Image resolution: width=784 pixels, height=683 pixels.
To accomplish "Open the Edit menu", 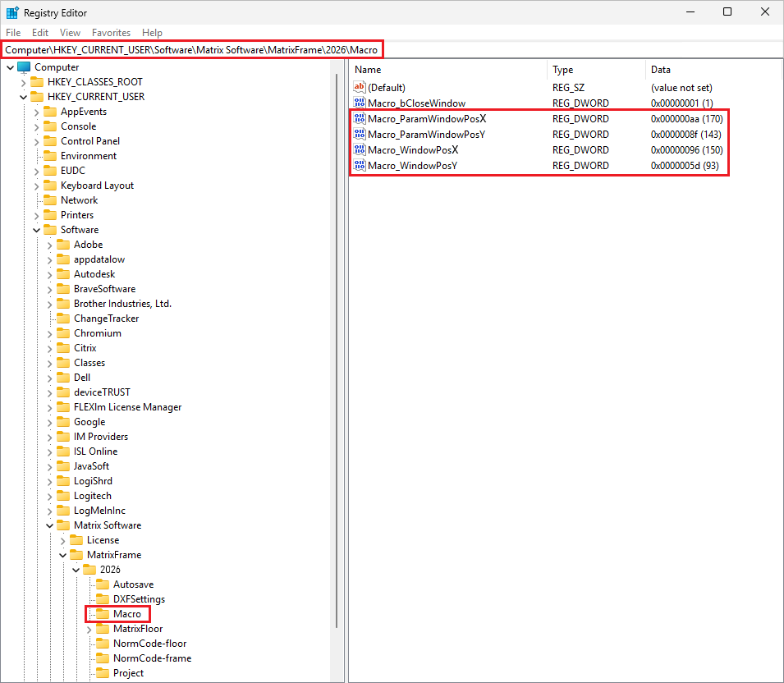I will pos(40,33).
